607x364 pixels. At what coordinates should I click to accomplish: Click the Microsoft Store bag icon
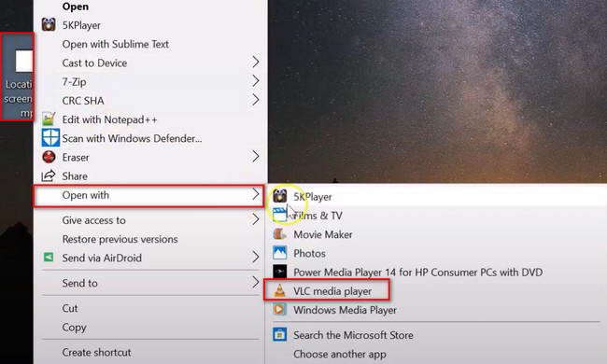[x=279, y=335]
